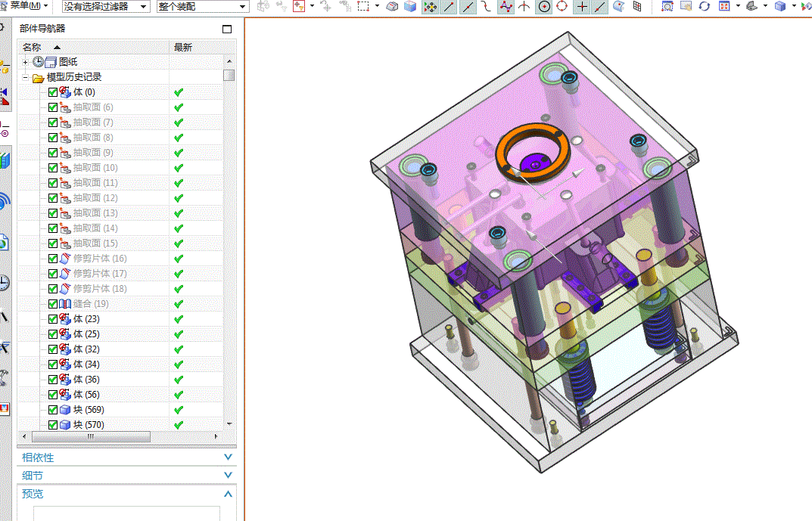Toggle the point on face snap icon
812x521 pixels.
click(618, 7)
